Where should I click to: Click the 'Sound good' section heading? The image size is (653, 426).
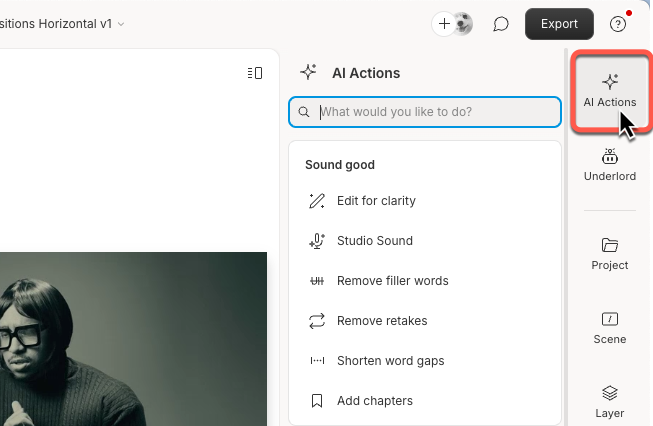click(x=340, y=165)
